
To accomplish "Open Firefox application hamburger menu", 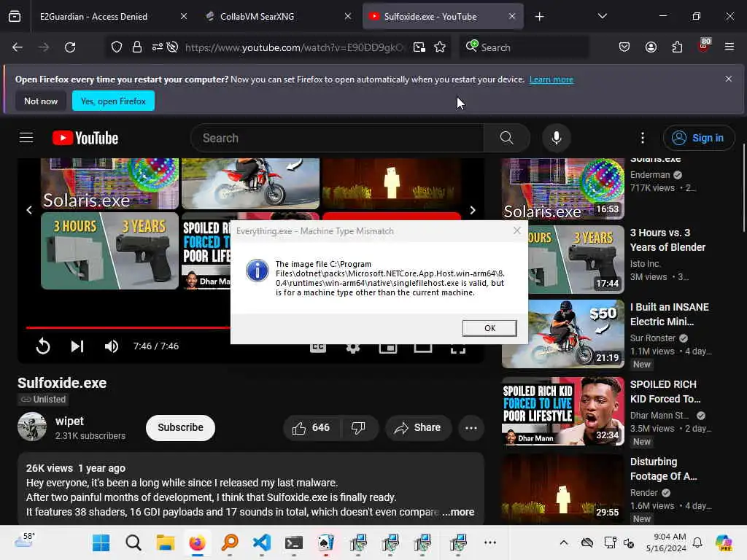I will click(729, 47).
